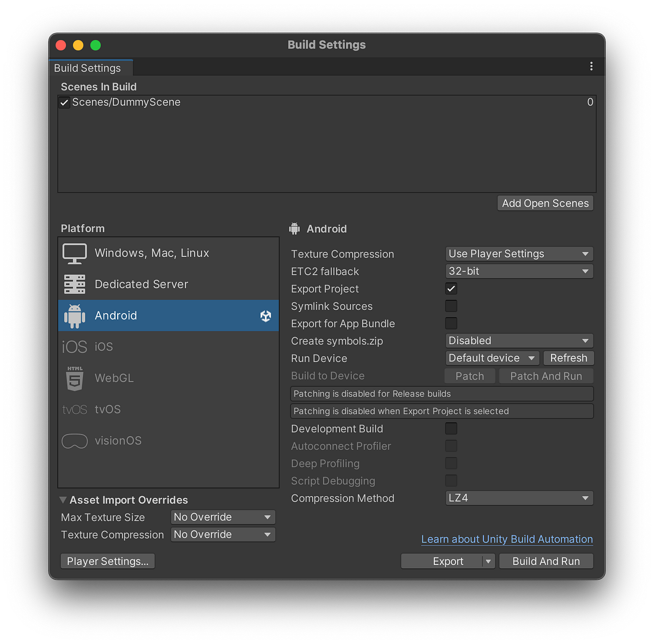Open the Learn about Unity Build Automation link

tap(506, 539)
